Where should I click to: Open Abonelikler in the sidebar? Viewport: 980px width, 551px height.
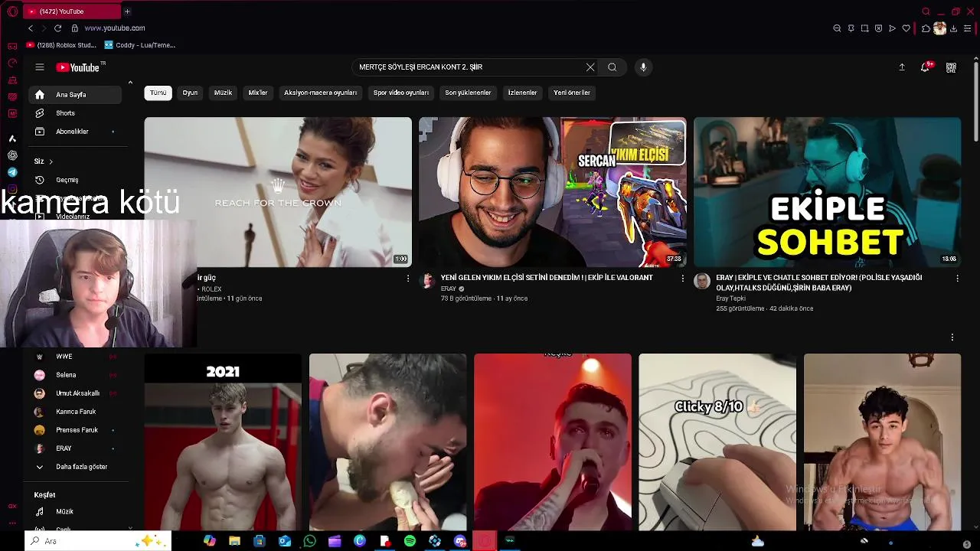click(x=75, y=132)
